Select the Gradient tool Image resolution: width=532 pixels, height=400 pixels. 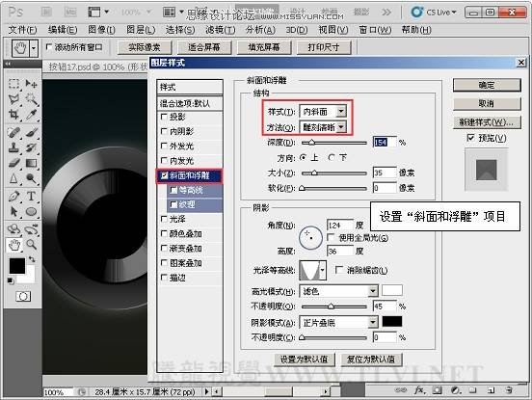31,163
